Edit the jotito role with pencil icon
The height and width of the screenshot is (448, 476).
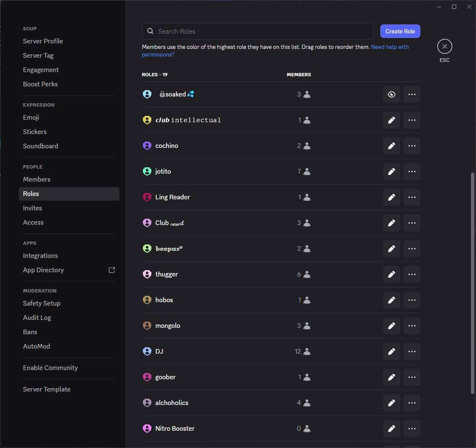coord(391,172)
